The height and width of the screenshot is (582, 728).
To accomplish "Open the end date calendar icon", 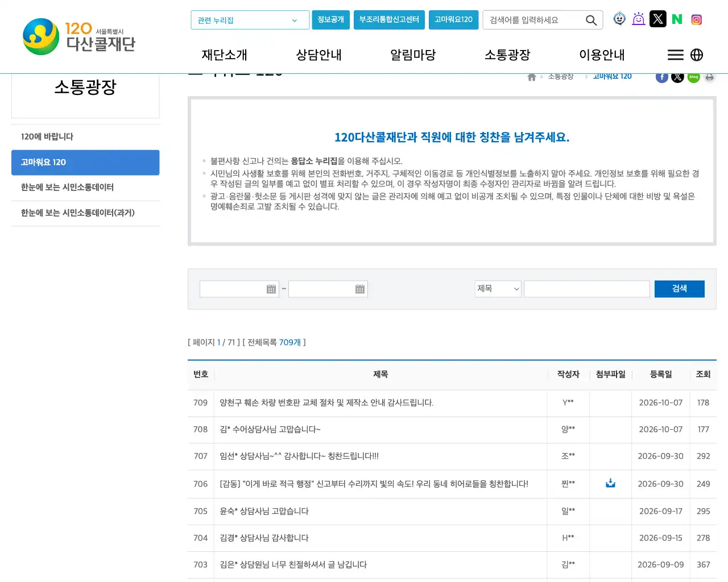I will (x=360, y=289).
